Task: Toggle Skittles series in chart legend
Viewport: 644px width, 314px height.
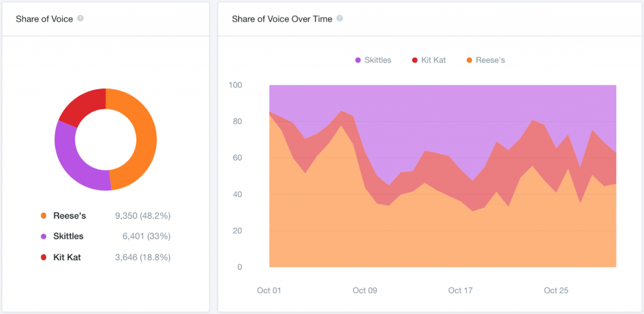Action: [x=373, y=60]
